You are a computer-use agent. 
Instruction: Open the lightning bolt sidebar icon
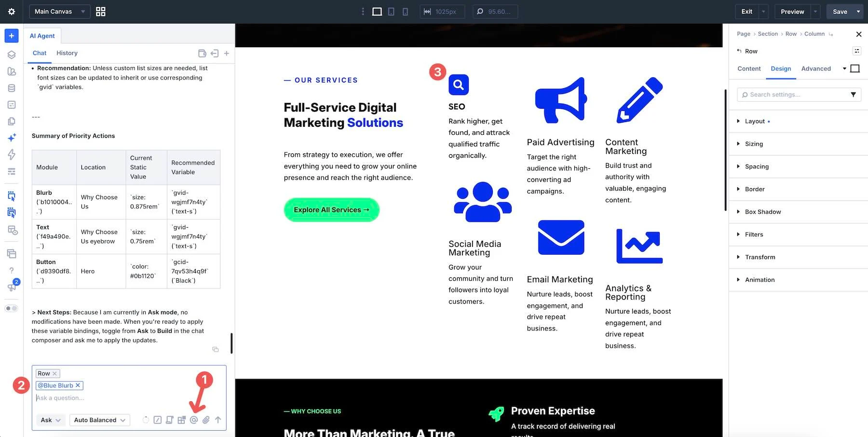(x=12, y=154)
